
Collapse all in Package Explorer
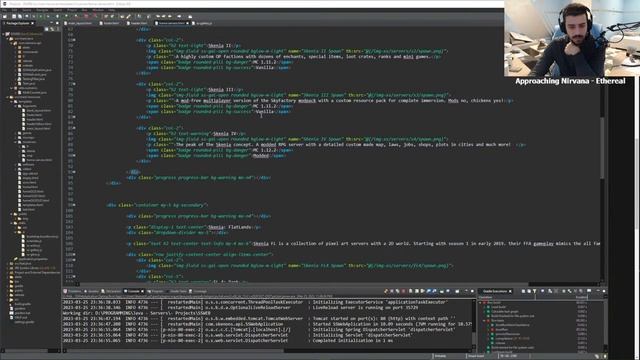pyautogui.click(x=47, y=29)
